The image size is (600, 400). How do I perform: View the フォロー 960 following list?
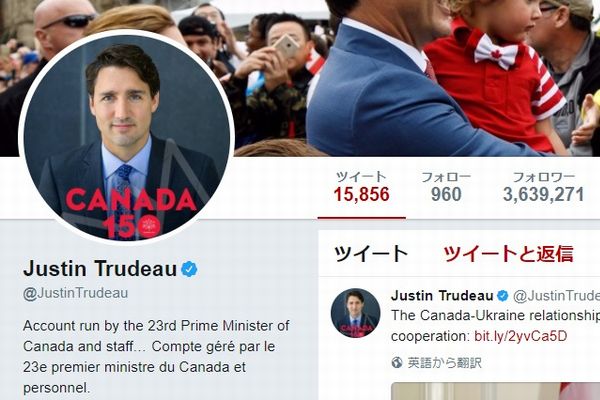click(446, 188)
